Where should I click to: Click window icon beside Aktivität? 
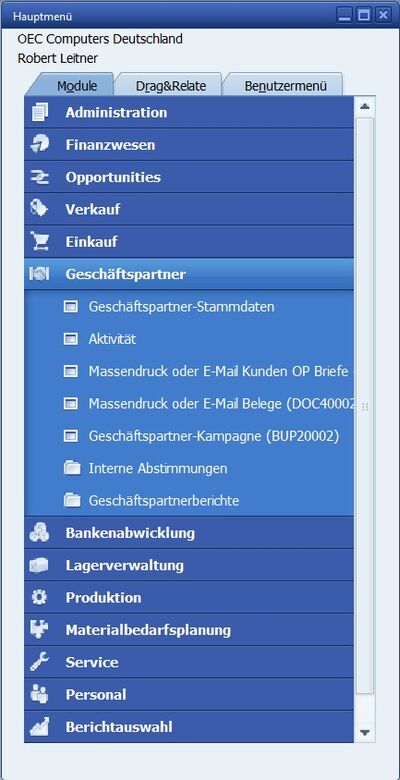point(72,339)
